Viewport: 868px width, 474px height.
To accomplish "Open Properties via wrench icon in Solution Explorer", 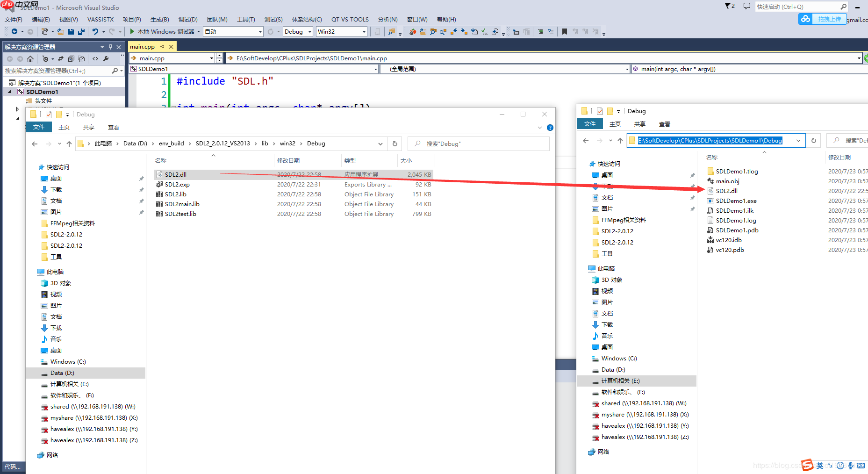I will pos(107,59).
